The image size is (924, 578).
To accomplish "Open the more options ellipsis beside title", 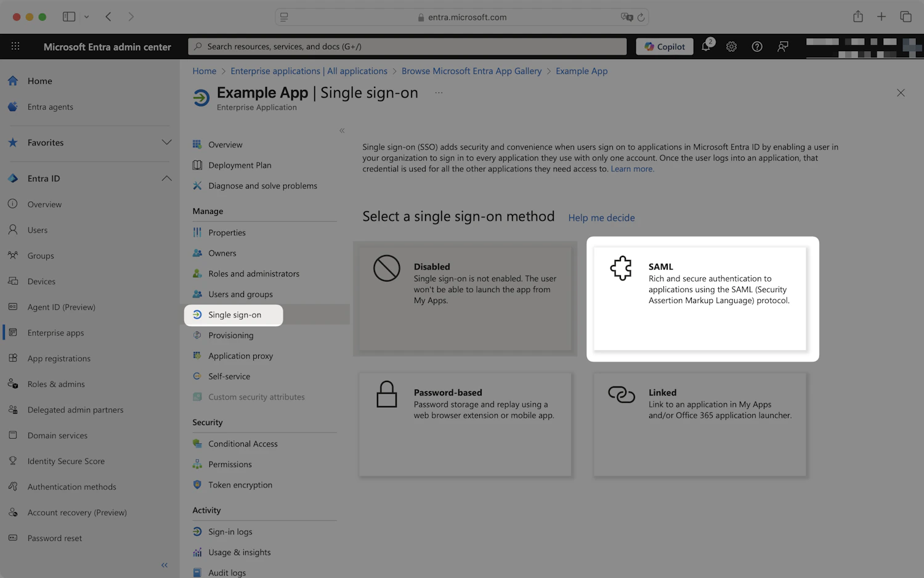I will [x=439, y=92].
